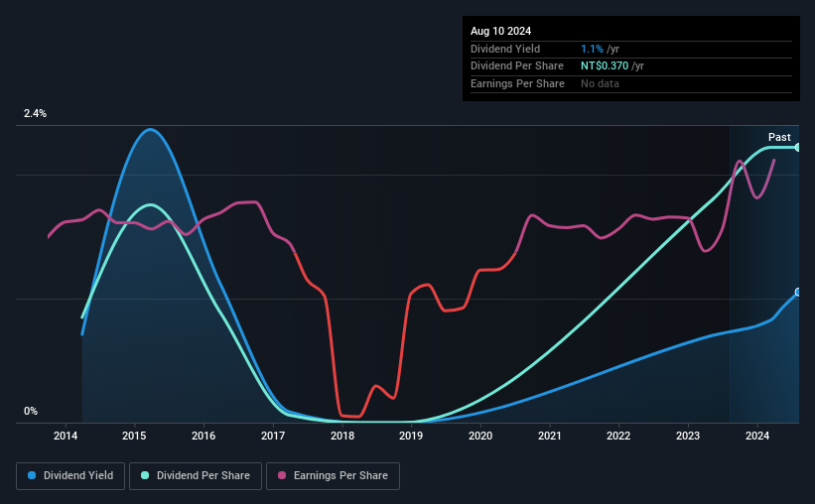
Task: Click the Aug 10 2024 tooltip date
Action: point(500,31)
